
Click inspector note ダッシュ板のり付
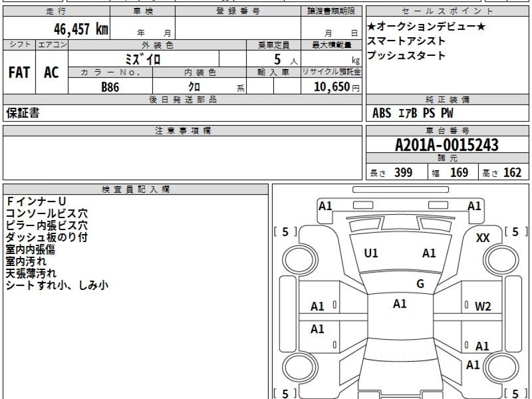(x=47, y=238)
